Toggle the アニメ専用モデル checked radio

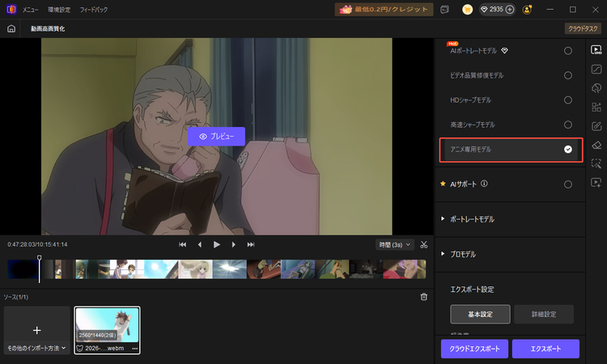click(568, 150)
